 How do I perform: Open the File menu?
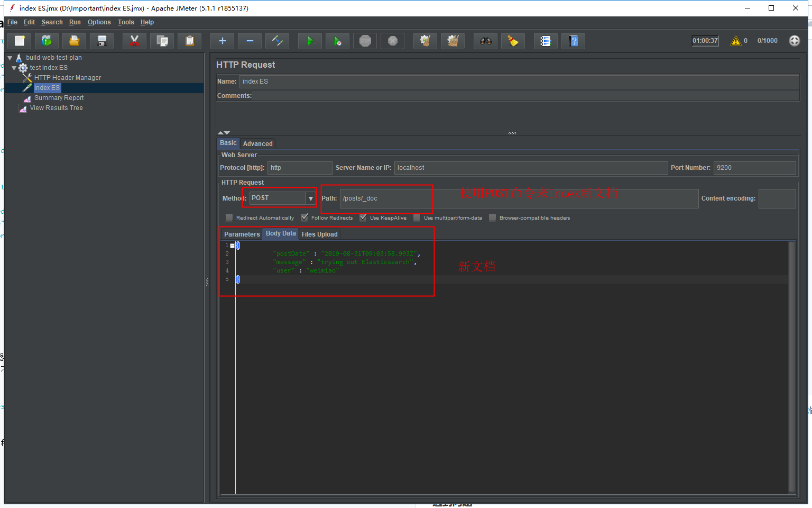12,22
